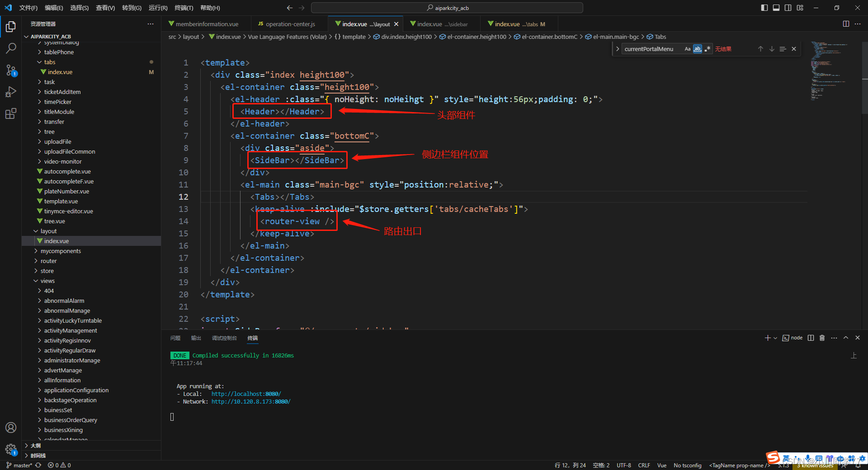Open the Extensions view
Image resolution: width=868 pixels, height=470 pixels.
(x=11, y=113)
